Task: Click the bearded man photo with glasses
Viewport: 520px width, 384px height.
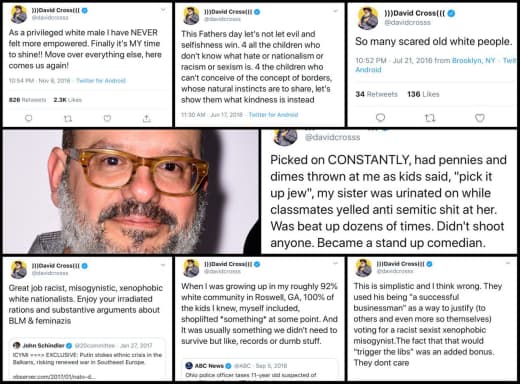Action: pyautogui.click(x=131, y=191)
